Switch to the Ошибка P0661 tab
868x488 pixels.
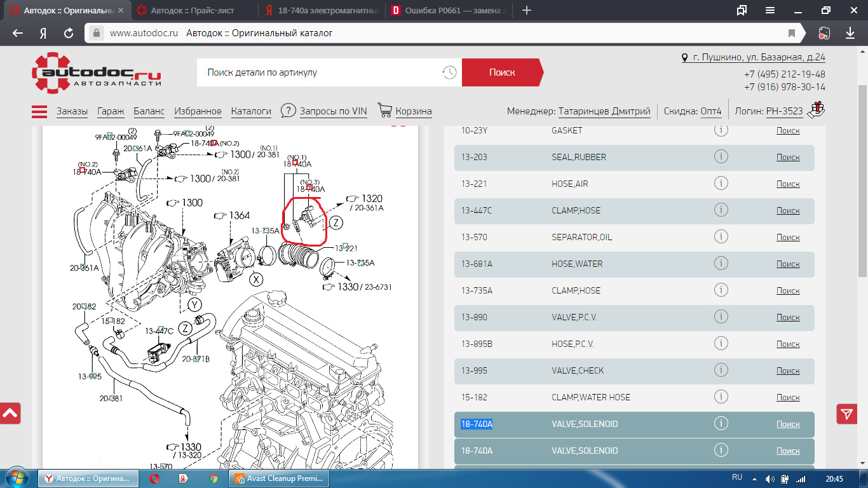(x=450, y=10)
